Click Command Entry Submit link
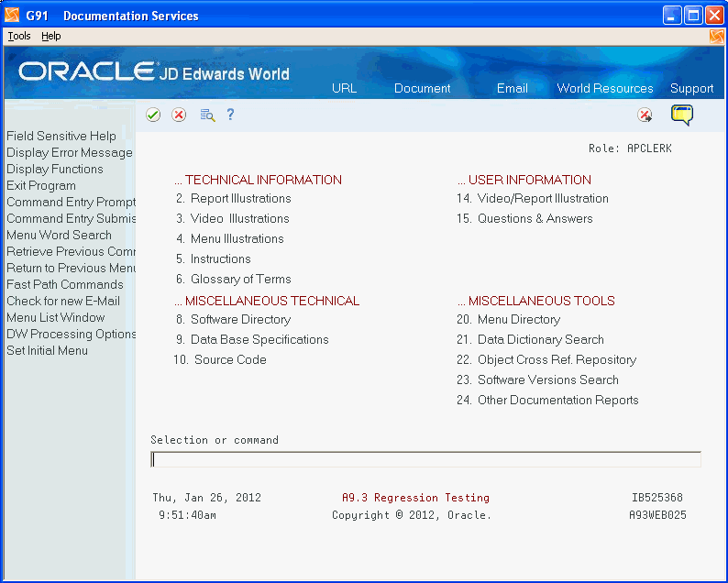Image resolution: width=728 pixels, height=583 pixels. pos(71,218)
